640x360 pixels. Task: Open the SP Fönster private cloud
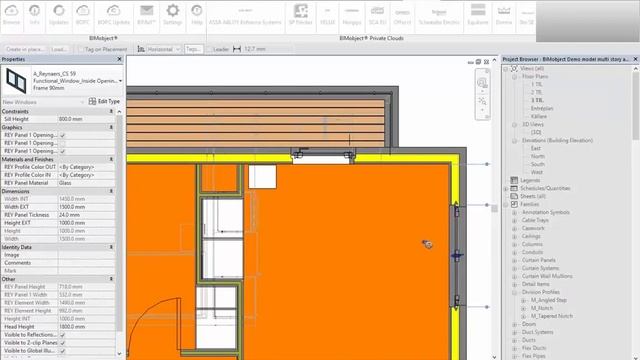[300, 15]
